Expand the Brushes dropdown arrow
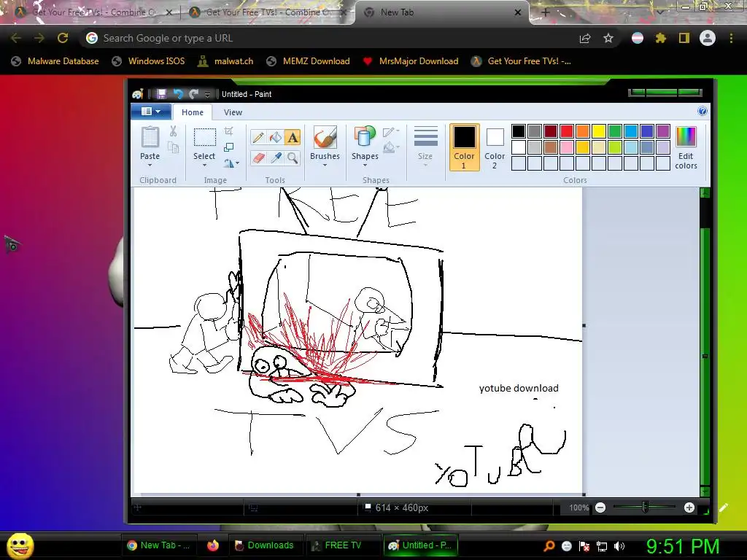747x560 pixels. coord(325,166)
